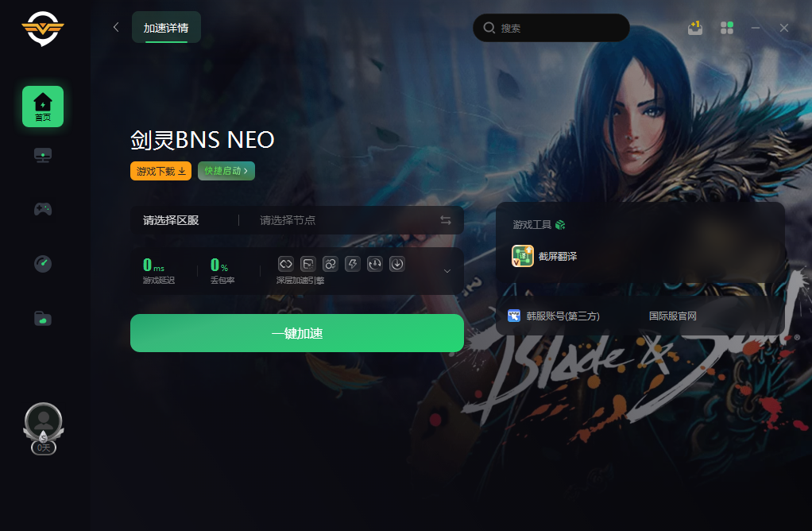Open the gamepad games library icon
The width and height of the screenshot is (812, 531).
click(x=43, y=209)
